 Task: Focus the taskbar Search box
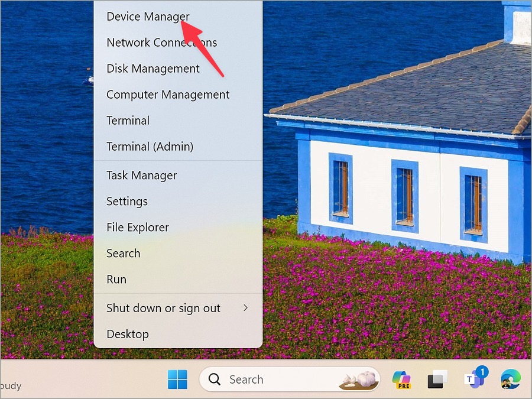[290, 379]
